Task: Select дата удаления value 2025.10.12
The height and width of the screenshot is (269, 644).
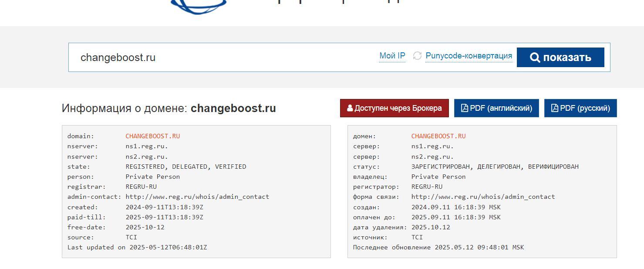Action: (x=431, y=227)
